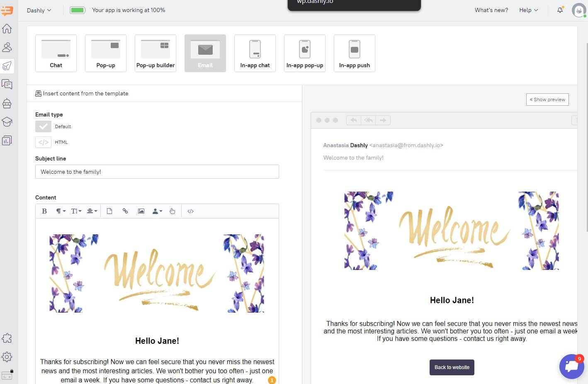This screenshot has height=384, width=588.
Task: Enable the HTML email type
Action: 43,142
